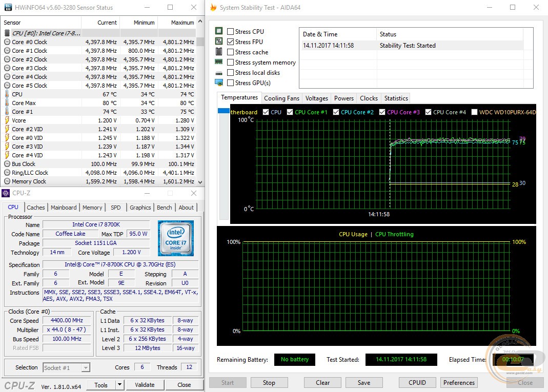This screenshot has width=548, height=392.
Task: Enable Stress GPU(s) checkbox
Action: pos(230,83)
